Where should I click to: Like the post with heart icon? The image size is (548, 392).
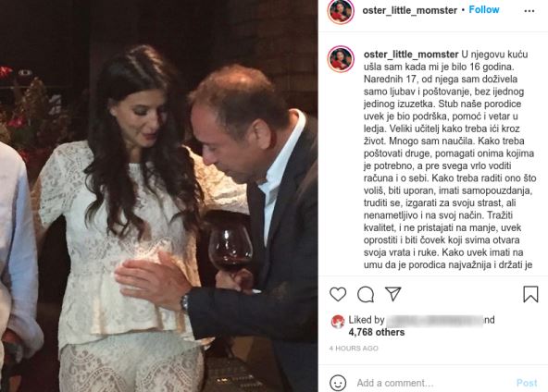tap(338, 294)
